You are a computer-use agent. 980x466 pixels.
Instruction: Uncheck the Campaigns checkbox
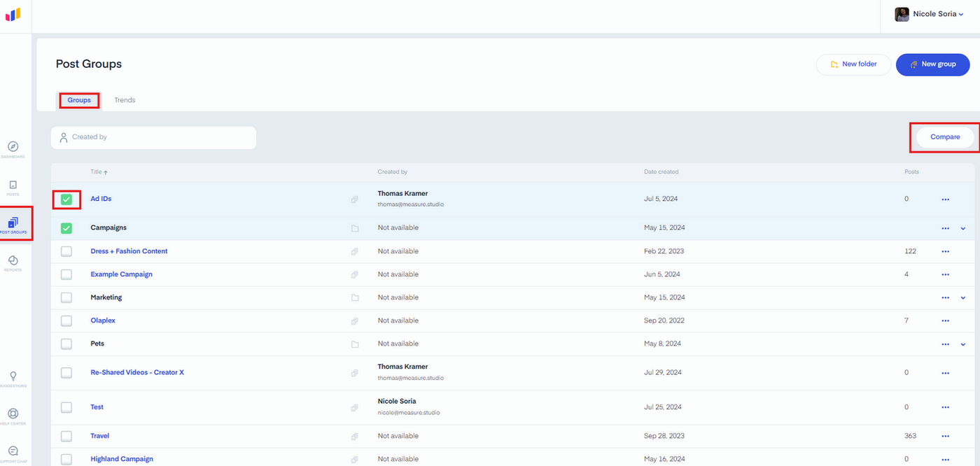point(66,228)
